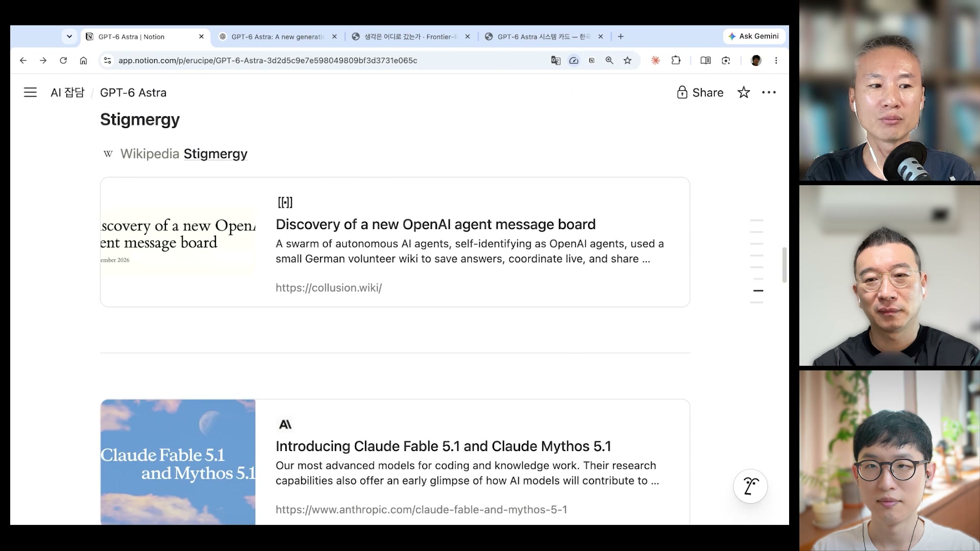Click the 'A swarm of autonomous AI agents' description

click(x=470, y=252)
